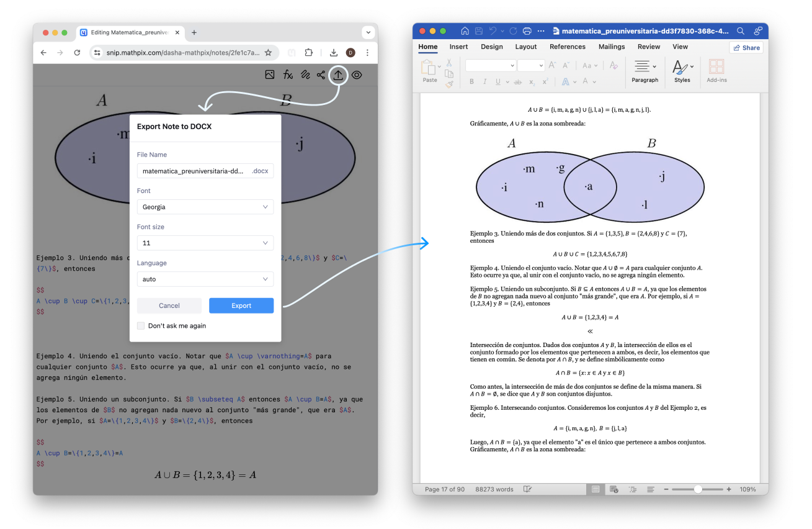Screen dimensions: 812x529
Task: Open the Change Case Aa dropdown
Action: pyautogui.click(x=589, y=65)
